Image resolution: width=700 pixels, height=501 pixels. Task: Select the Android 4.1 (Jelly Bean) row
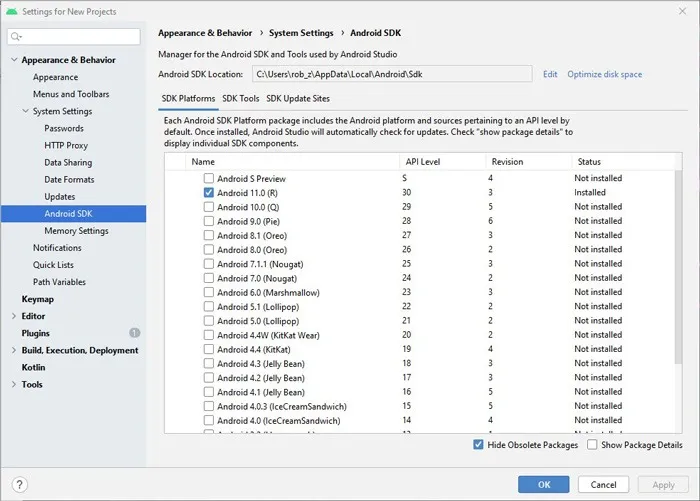(420, 392)
